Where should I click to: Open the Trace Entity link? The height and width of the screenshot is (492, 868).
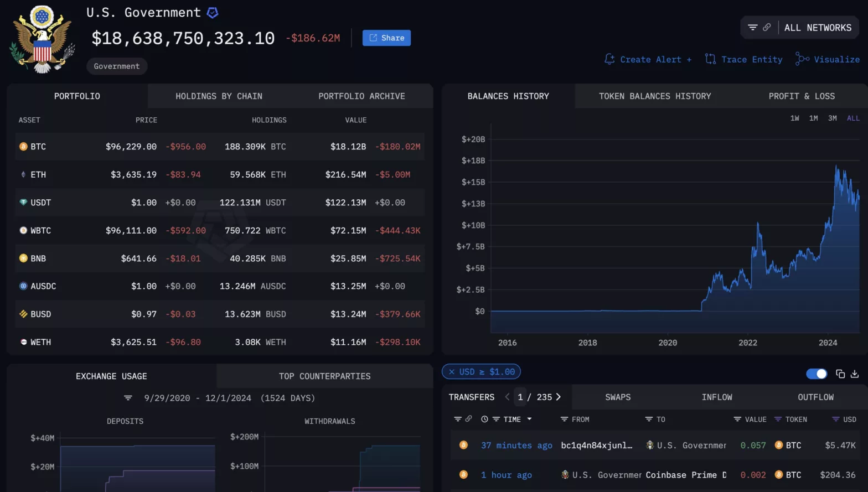point(752,59)
